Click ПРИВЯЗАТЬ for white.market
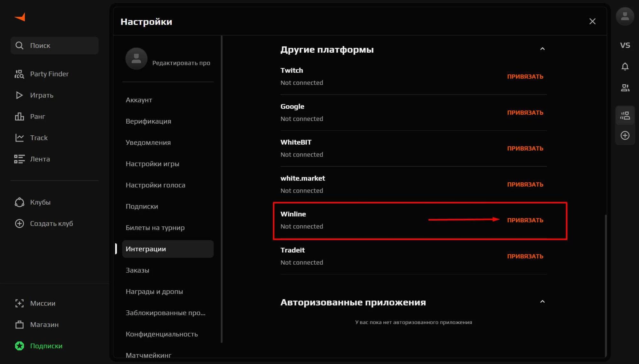Image resolution: width=639 pixels, height=364 pixels. (525, 185)
